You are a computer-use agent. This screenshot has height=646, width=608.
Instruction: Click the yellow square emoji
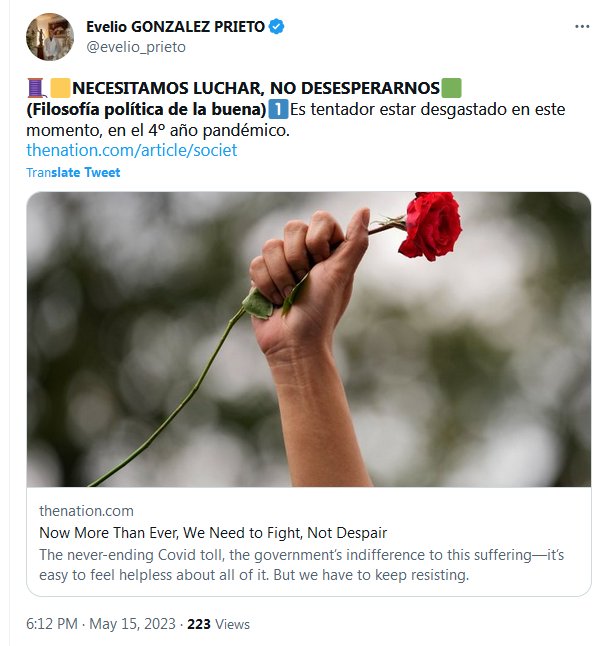pyautogui.click(x=60, y=88)
